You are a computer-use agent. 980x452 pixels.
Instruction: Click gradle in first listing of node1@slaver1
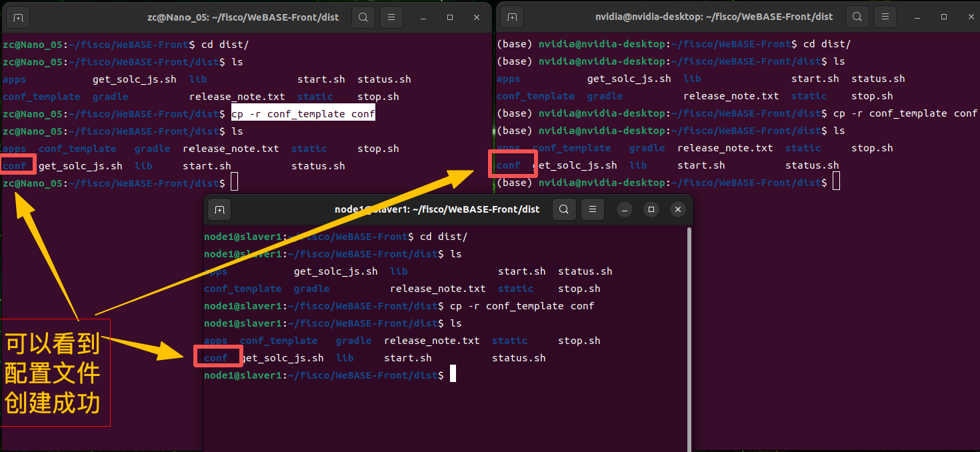click(312, 289)
